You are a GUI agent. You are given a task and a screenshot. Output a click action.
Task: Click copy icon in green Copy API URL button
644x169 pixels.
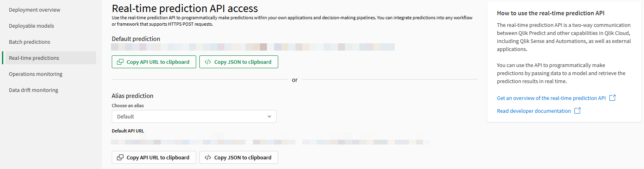(x=120, y=62)
